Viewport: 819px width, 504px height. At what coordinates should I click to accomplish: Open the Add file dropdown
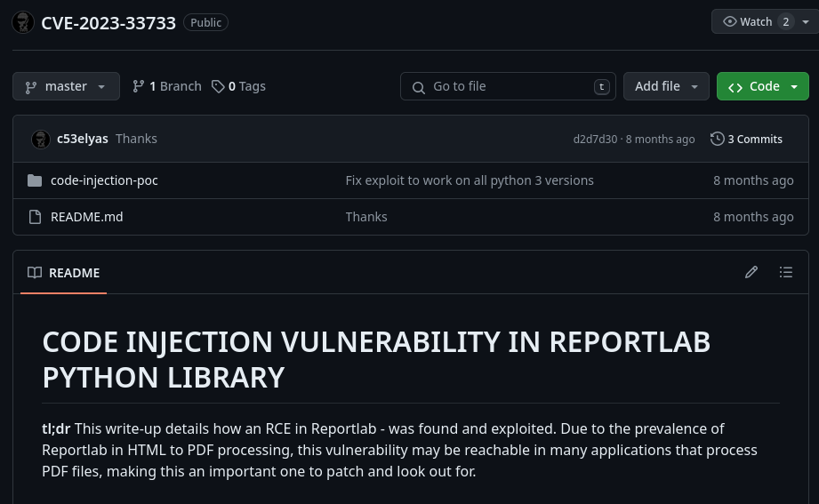[666, 86]
